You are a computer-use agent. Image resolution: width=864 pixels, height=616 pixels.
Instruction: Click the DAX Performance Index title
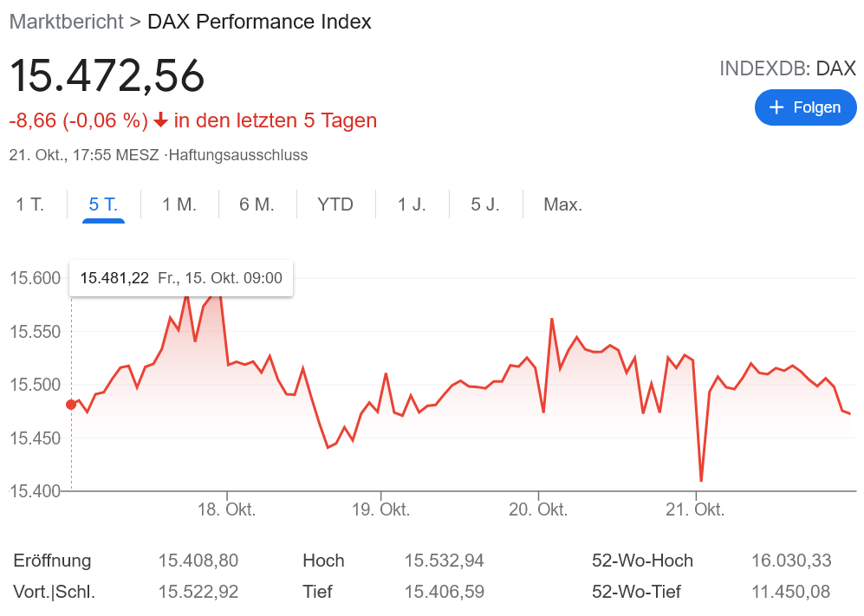[259, 22]
